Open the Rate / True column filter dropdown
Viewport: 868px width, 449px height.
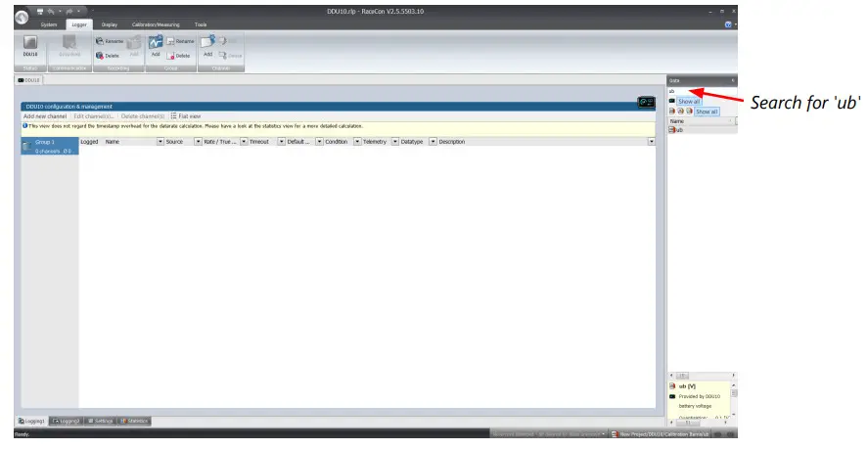click(244, 142)
